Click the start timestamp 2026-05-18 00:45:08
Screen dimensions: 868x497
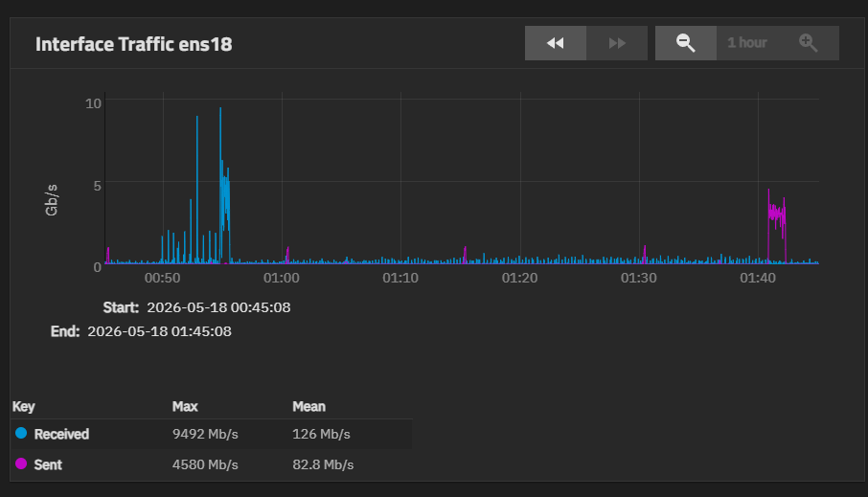pos(218,307)
